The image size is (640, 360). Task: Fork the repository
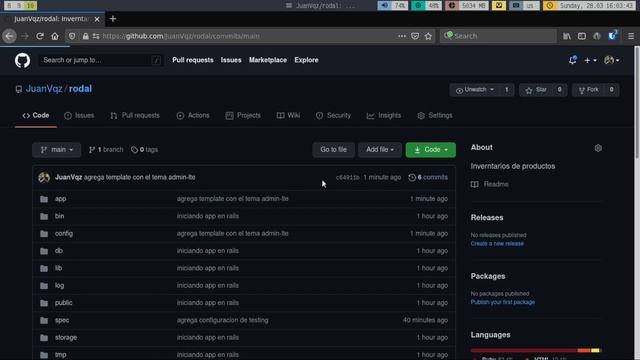[x=589, y=90]
